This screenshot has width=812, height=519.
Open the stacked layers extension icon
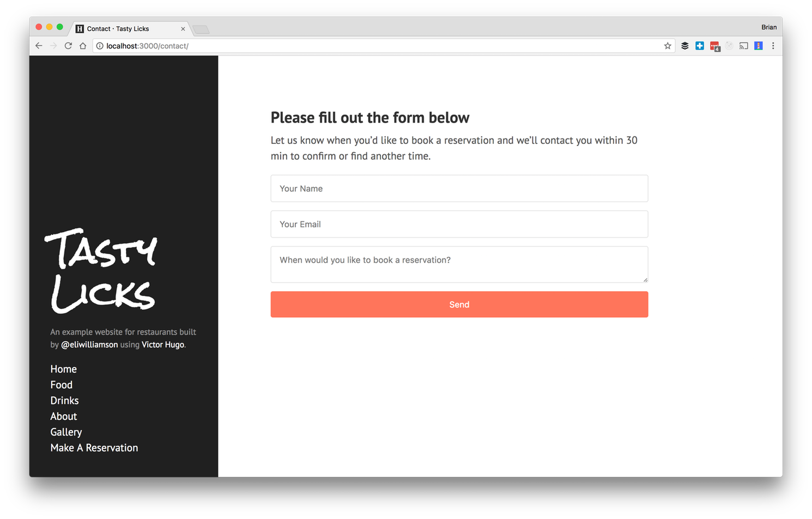click(x=685, y=46)
